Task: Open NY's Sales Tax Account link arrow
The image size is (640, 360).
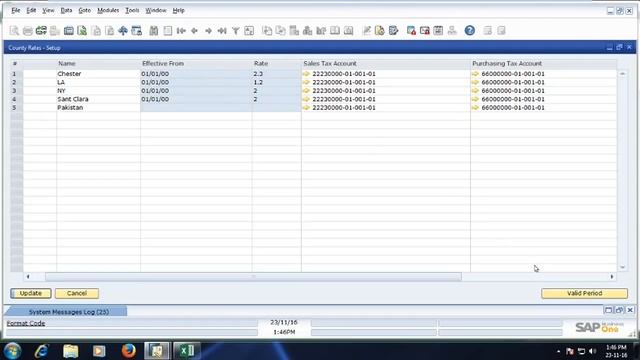Action: pyautogui.click(x=307, y=91)
